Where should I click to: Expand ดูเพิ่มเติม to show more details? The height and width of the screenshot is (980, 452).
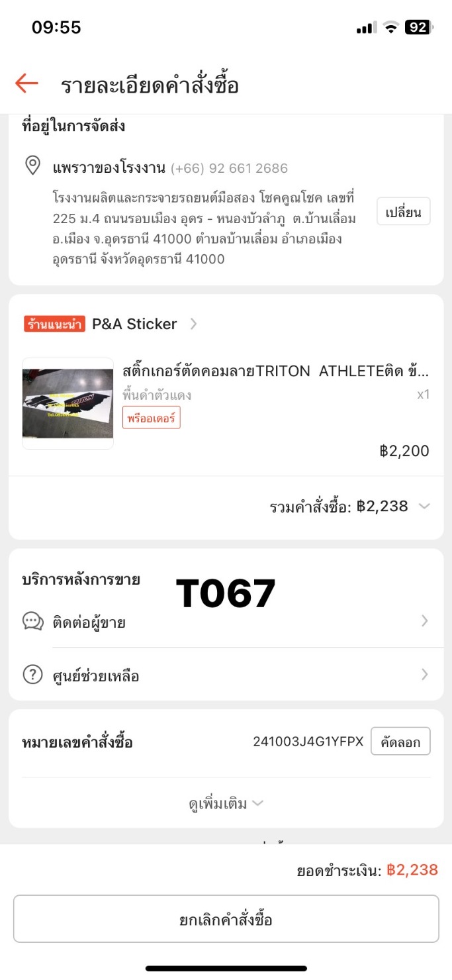[x=226, y=803]
